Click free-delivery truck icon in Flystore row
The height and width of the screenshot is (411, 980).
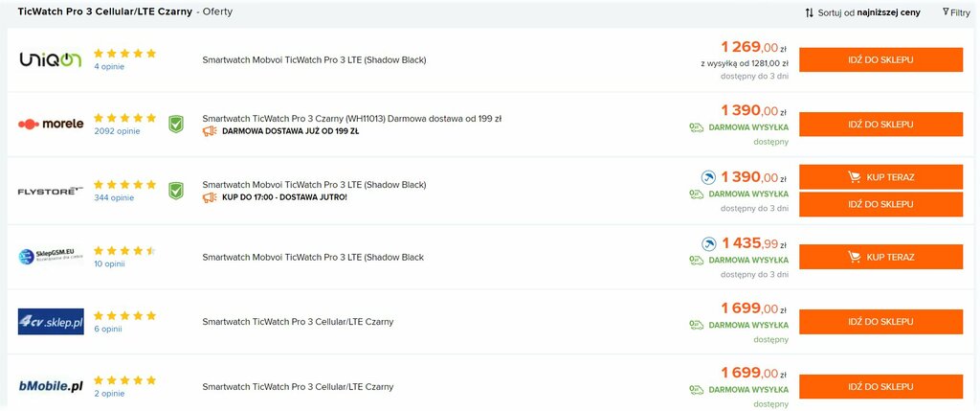pyautogui.click(x=697, y=194)
